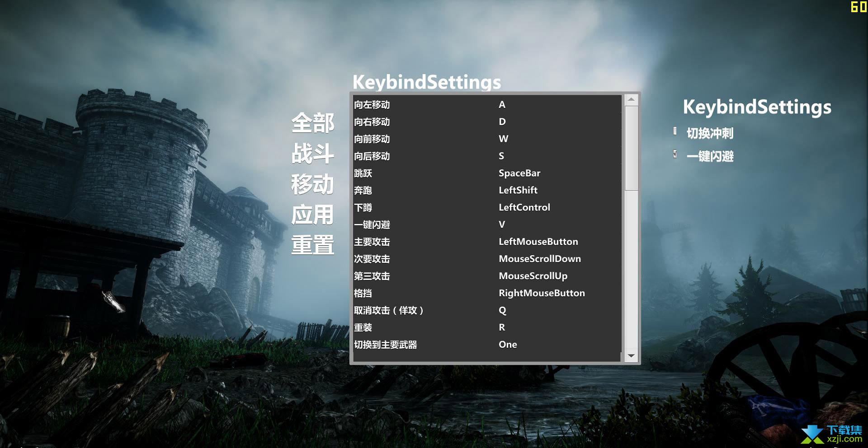This screenshot has width=868, height=448.
Task: Open the 移动 keybind category
Action: [313, 184]
